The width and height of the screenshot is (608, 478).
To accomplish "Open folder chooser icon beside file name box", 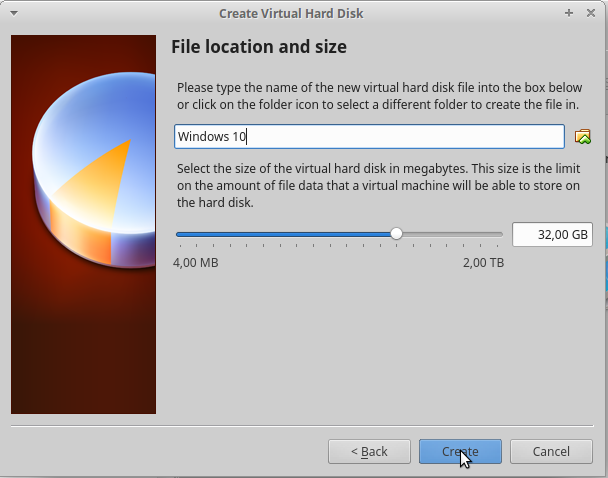I will (582, 136).
